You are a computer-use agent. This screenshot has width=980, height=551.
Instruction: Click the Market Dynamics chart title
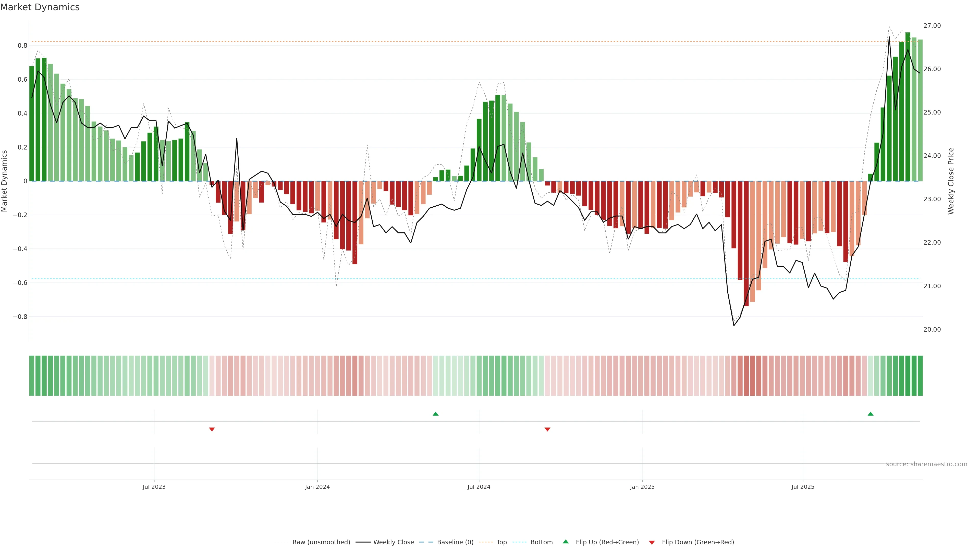tap(40, 7)
